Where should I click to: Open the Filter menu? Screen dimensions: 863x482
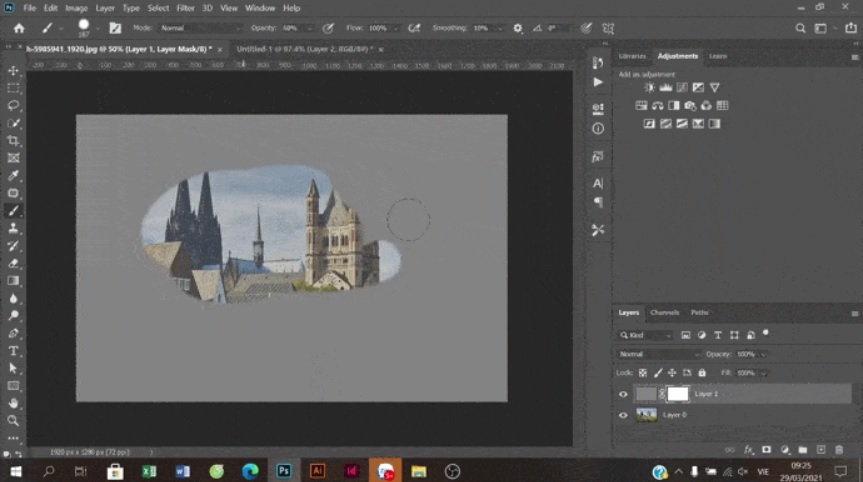click(x=185, y=8)
